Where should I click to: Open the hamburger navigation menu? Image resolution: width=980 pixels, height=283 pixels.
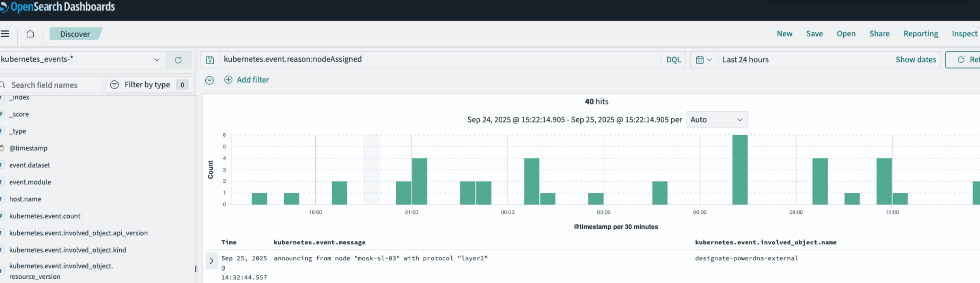(x=5, y=34)
